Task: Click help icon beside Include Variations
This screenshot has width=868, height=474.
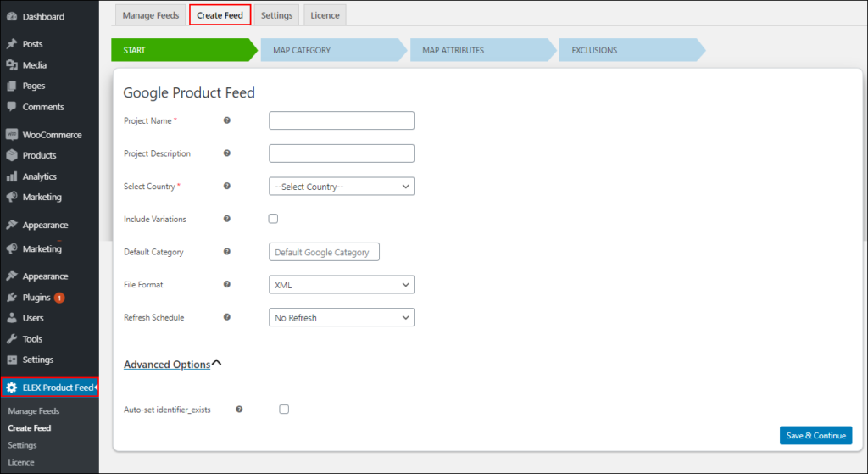Action: click(x=227, y=218)
